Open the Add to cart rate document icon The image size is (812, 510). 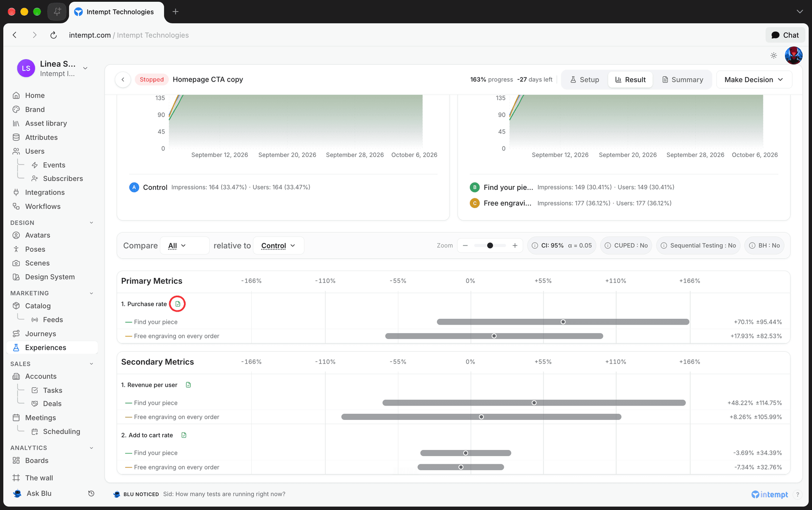184,435
